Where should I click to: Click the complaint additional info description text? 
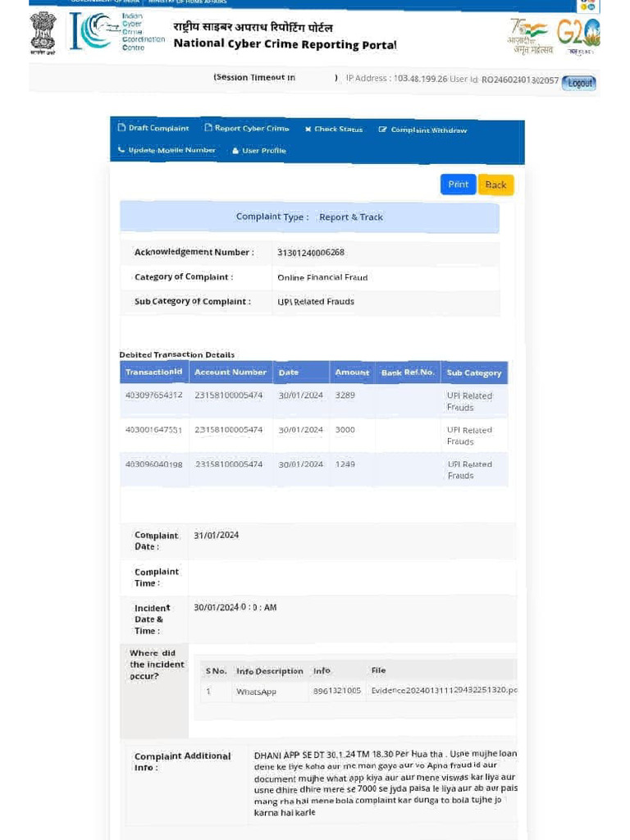386,783
